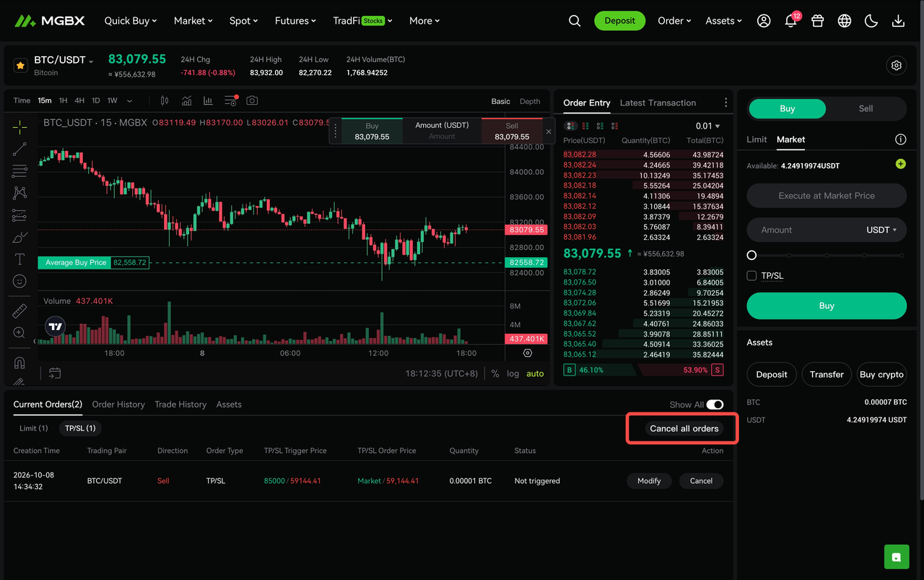Open the notifications bell icon
Viewport: 924px width, 580px height.
[790, 21]
